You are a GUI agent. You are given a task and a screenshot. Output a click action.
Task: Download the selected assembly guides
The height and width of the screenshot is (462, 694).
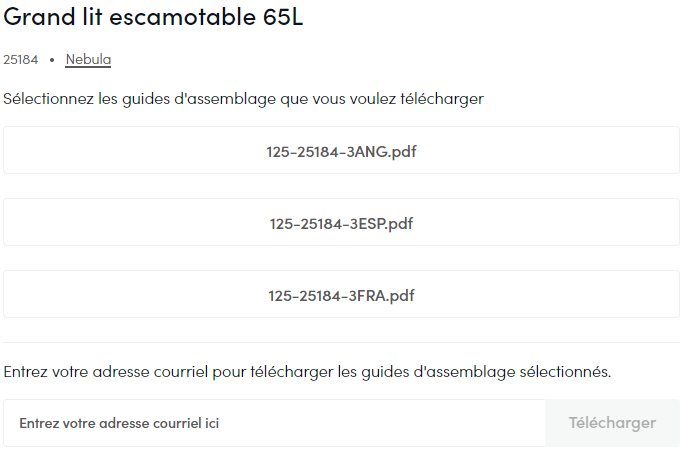612,423
